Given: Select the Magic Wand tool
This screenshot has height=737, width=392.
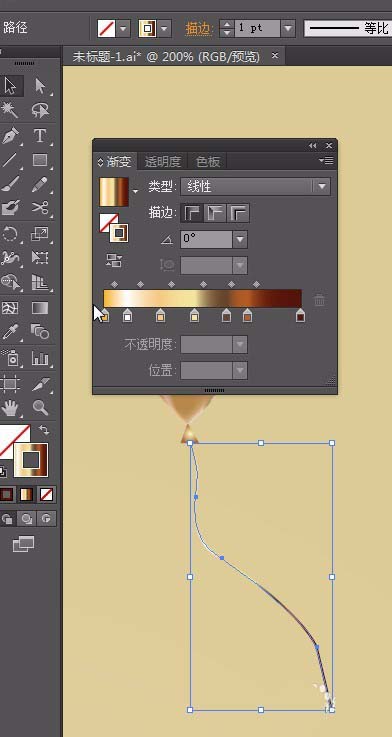Looking at the screenshot, I should click(10, 110).
